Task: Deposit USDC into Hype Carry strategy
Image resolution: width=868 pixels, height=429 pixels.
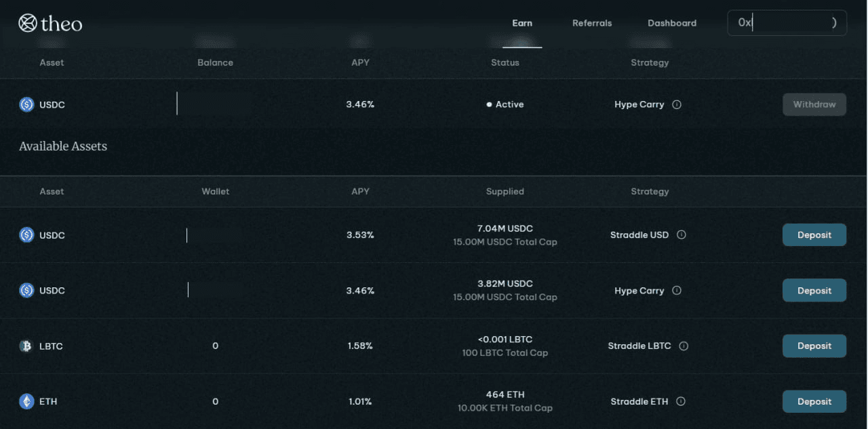Action: point(814,291)
